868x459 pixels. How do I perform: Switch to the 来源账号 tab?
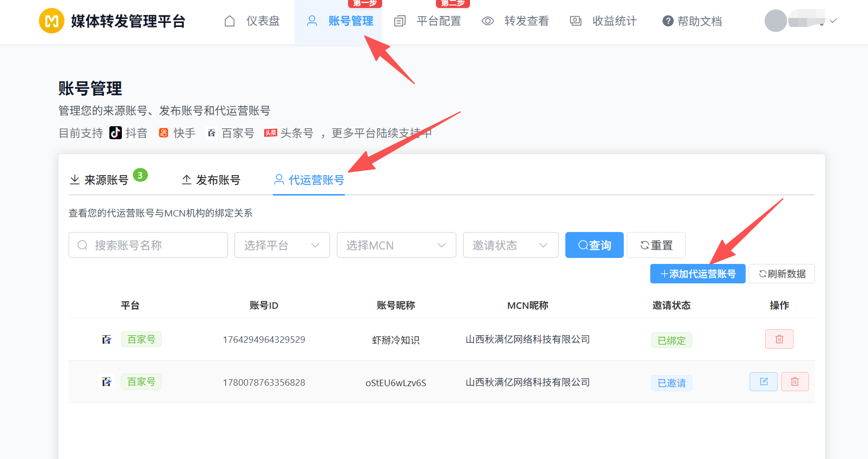pos(106,180)
